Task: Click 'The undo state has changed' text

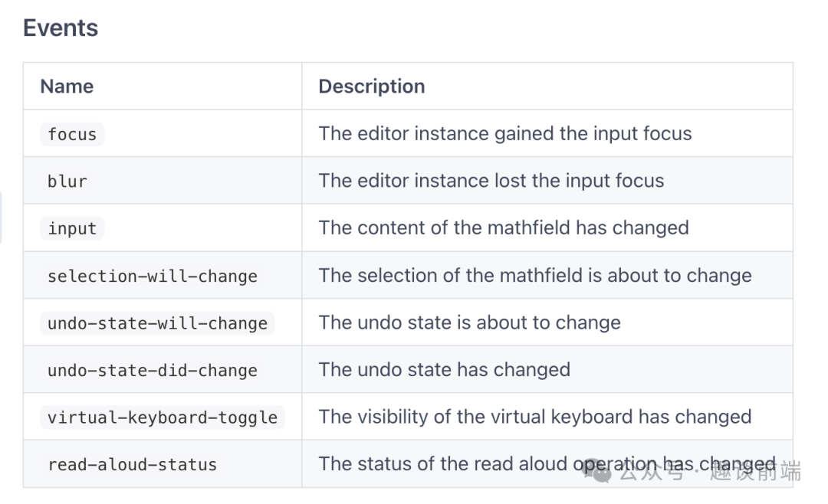Action: pyautogui.click(x=444, y=369)
